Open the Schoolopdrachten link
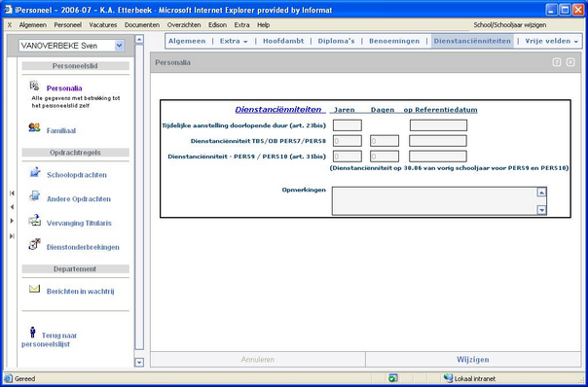This screenshot has width=588, height=387. [77, 175]
